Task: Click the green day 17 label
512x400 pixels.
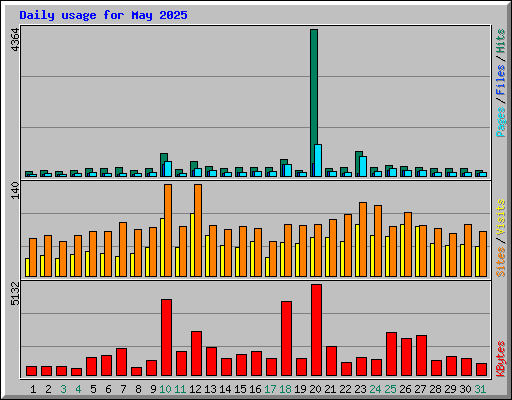Action: [270, 389]
